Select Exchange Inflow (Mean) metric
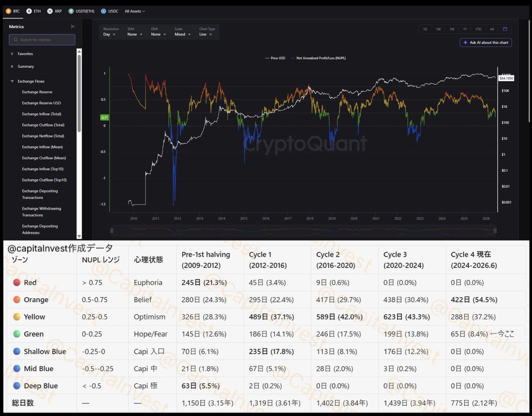Image resolution: width=532 pixels, height=416 pixels. click(42, 147)
